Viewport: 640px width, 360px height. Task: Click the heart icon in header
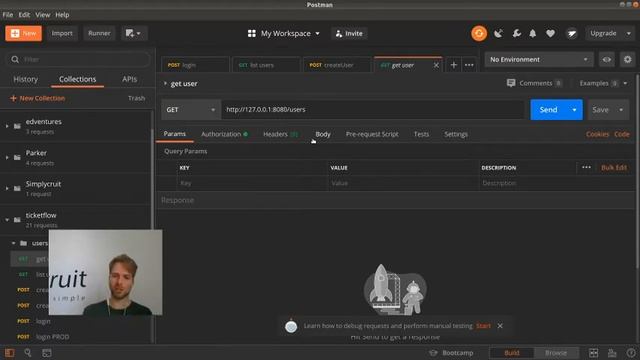coord(550,33)
